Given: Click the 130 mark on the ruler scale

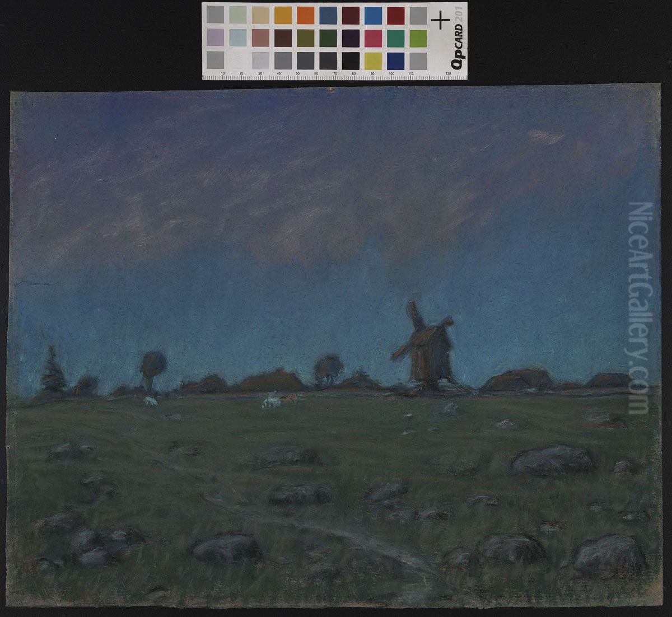Looking at the screenshot, I should coord(447,74).
